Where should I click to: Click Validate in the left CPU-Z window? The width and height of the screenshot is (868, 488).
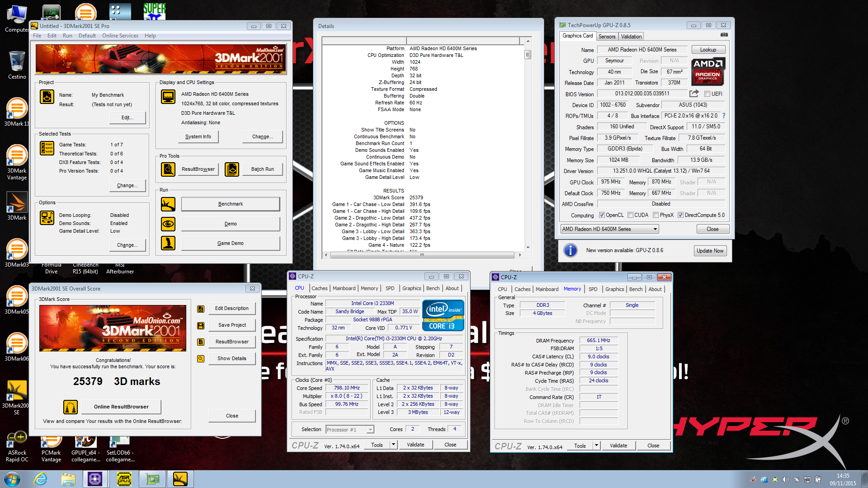(415, 445)
